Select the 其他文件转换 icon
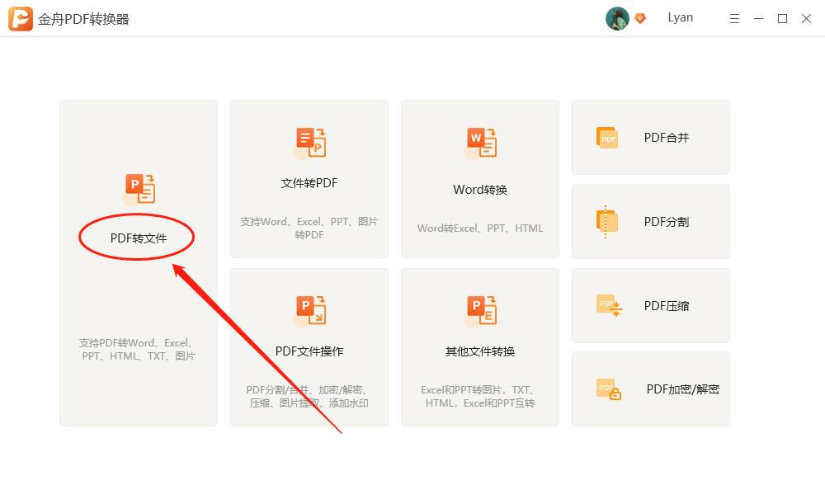Image resolution: width=825 pixels, height=504 pixels. [x=479, y=309]
